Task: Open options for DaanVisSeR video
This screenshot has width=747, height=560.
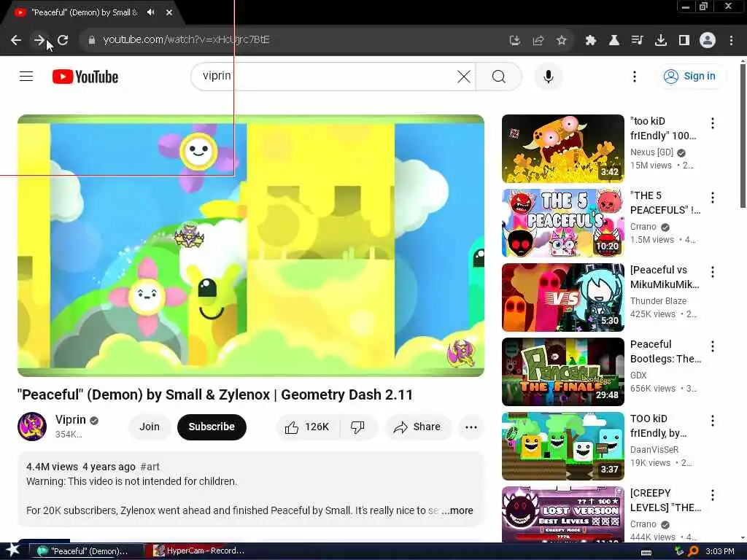Action: pyautogui.click(x=713, y=421)
